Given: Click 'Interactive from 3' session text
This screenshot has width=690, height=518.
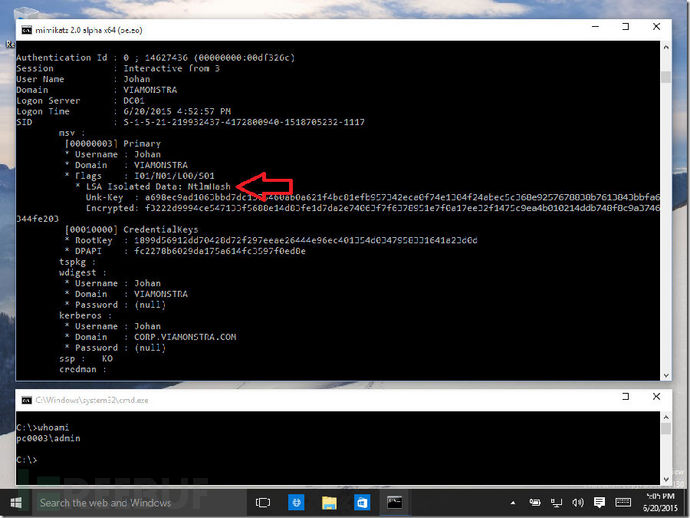Looking at the screenshot, I should [171, 68].
